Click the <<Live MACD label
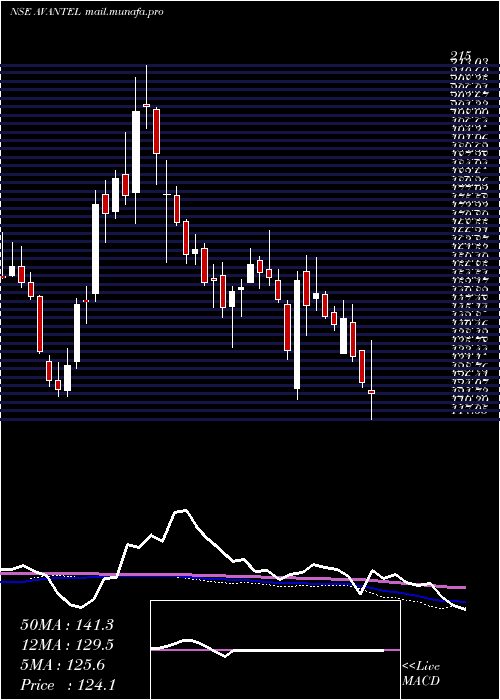 (421, 674)
